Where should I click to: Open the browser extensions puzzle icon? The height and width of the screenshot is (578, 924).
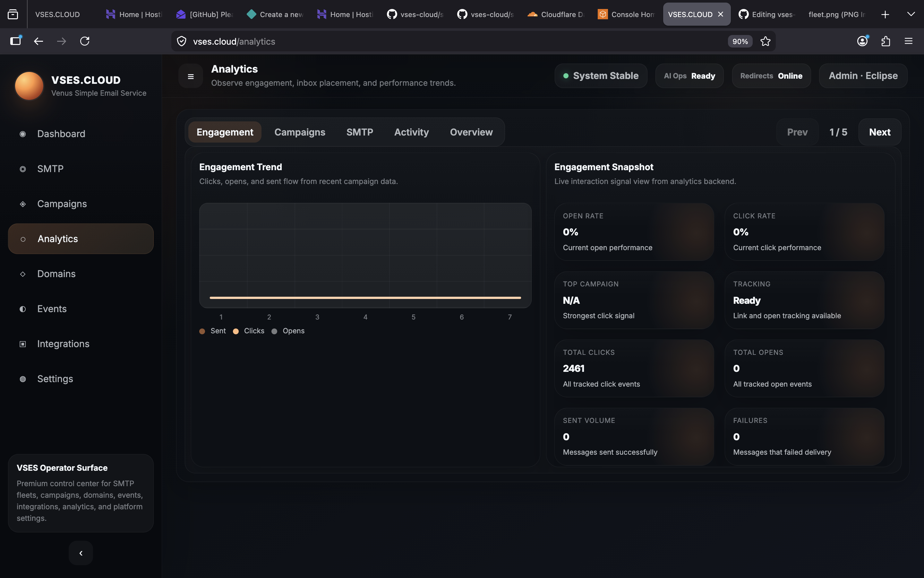[886, 41]
